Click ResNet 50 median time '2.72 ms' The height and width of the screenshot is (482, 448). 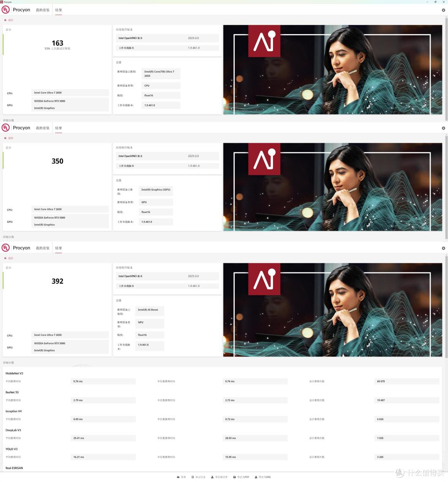pos(255,401)
